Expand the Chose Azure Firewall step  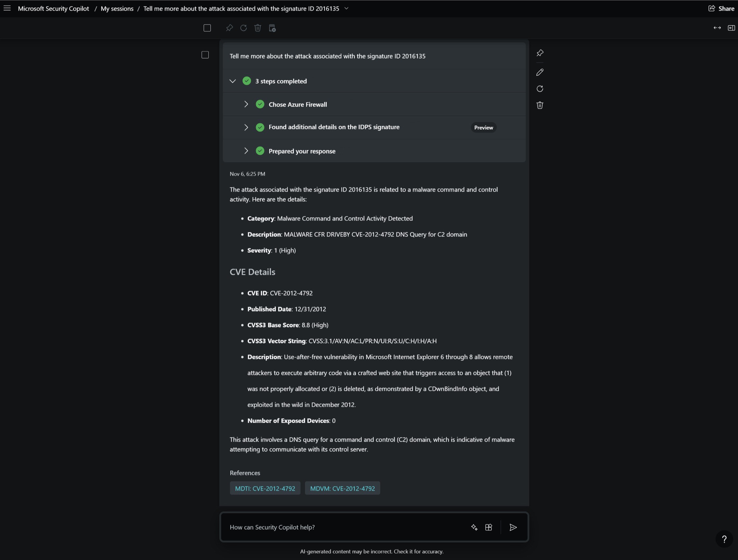[246, 104]
